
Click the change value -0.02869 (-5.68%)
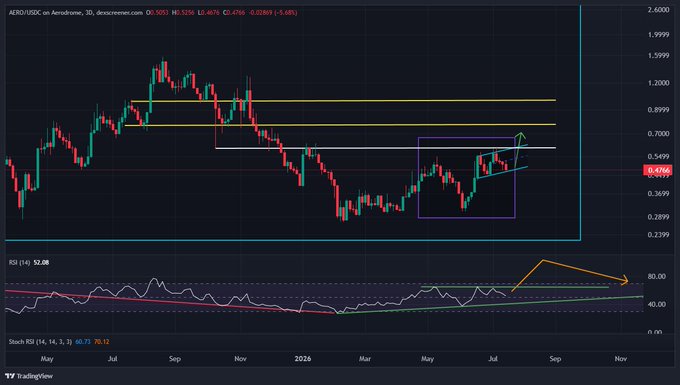[273, 13]
